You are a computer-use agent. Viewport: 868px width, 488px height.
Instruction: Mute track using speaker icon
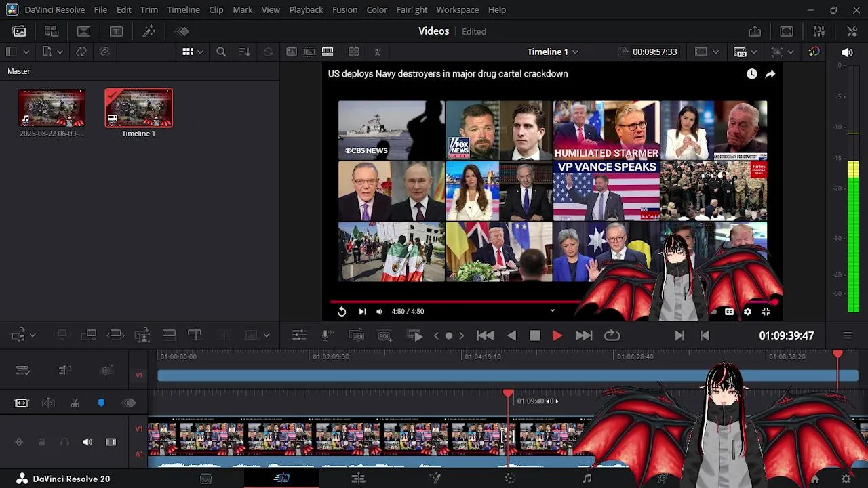(87, 442)
